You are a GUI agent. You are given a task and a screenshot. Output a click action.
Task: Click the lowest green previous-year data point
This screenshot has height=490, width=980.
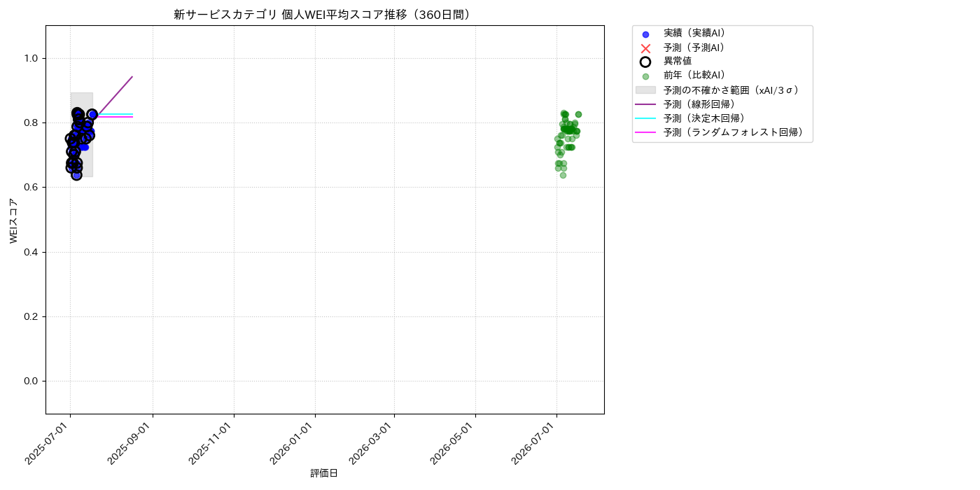(x=563, y=175)
